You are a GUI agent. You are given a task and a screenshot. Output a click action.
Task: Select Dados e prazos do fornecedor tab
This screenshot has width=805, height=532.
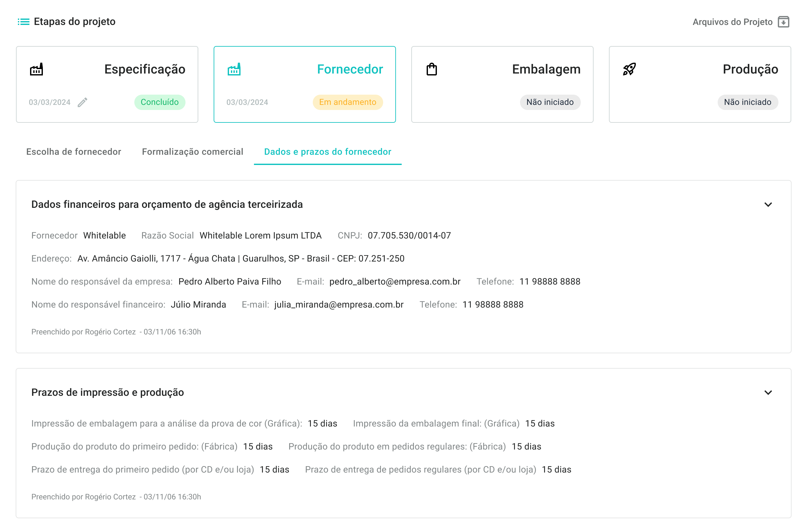tap(328, 152)
